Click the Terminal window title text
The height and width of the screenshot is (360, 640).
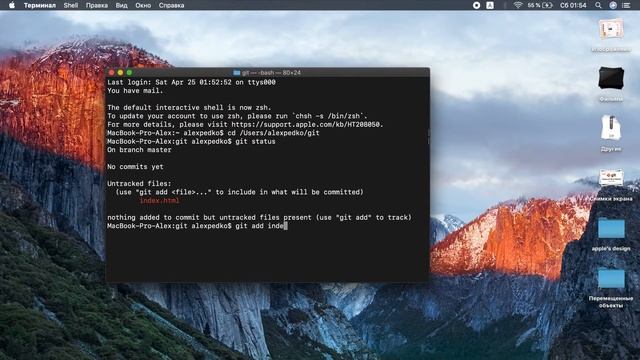(271, 73)
